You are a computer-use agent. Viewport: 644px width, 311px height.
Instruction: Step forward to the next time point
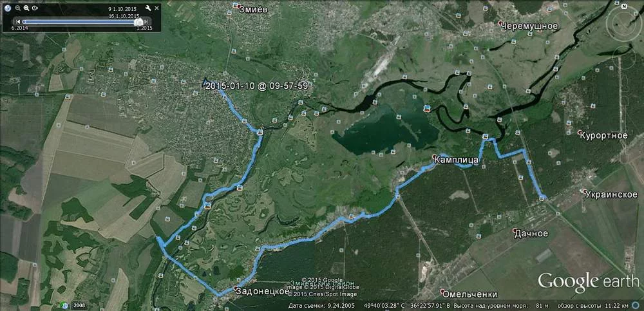(x=146, y=22)
